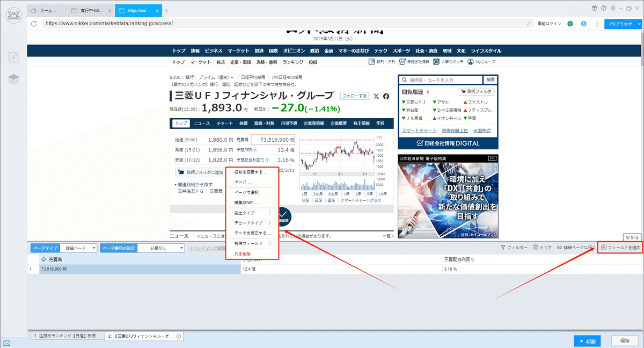Click the green shield icon in toolbar
Screen dimensions: 644x348
[570, 24]
